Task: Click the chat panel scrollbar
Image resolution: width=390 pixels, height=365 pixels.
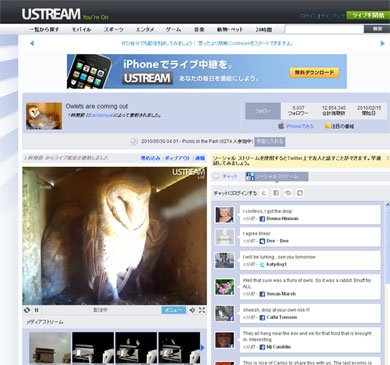Action: 387,283
